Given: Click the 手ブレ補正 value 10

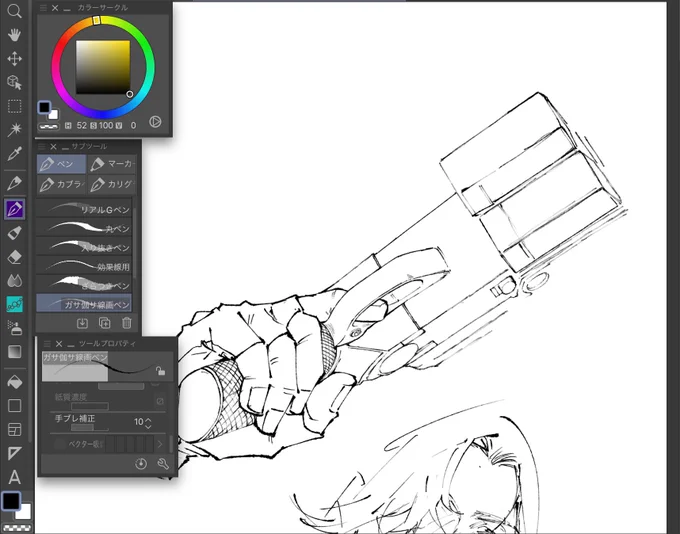Looking at the screenshot, I should [x=139, y=422].
